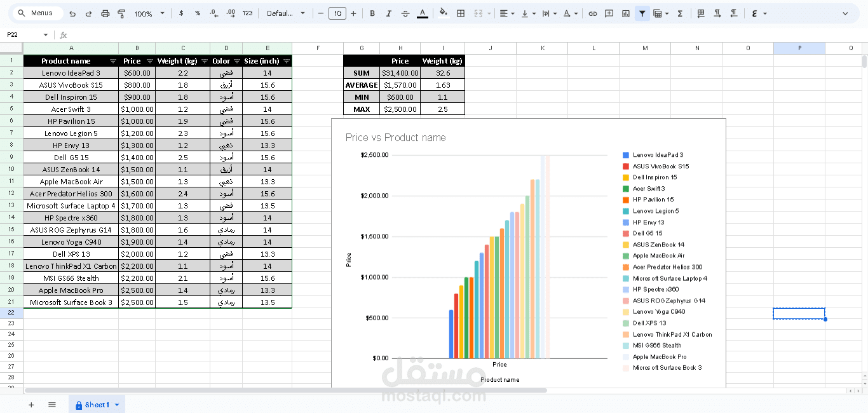The width and height of the screenshot is (868, 413).
Task: Click the sheet direction toolbar icon
Action: tap(701, 13)
